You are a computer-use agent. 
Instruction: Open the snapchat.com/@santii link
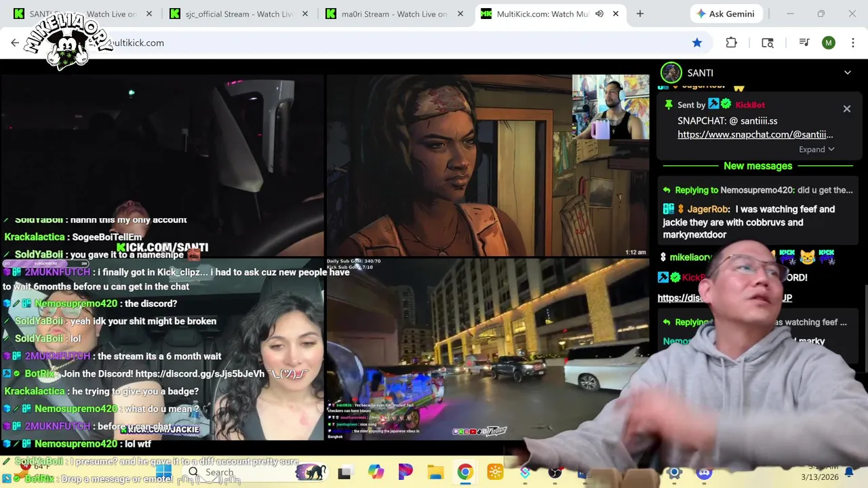point(755,134)
